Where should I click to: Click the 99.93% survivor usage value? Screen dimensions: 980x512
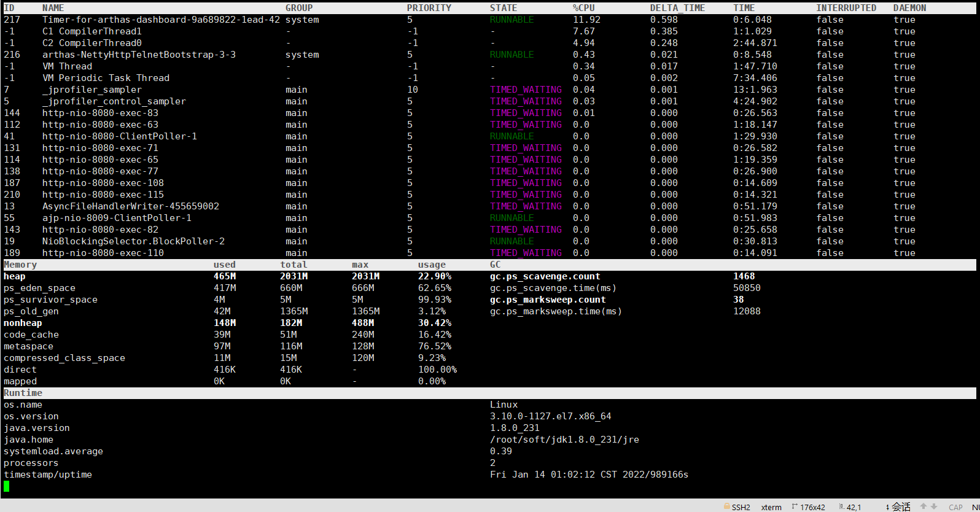click(435, 300)
